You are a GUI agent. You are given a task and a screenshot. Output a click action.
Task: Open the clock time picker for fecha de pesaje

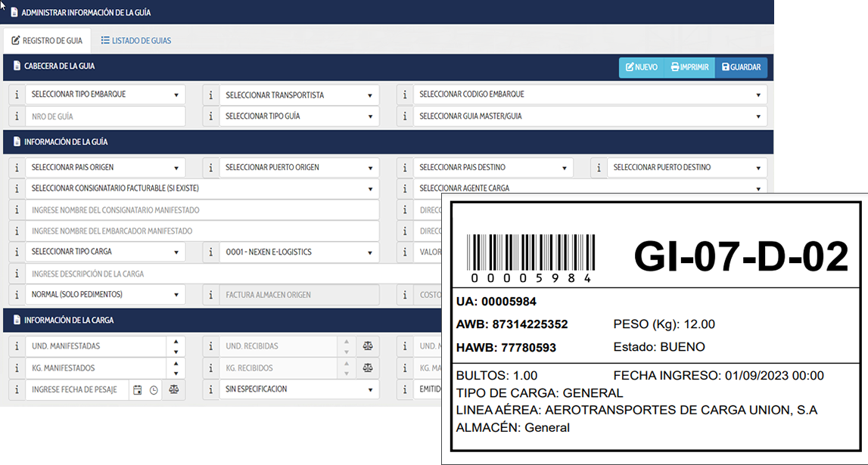tap(154, 390)
